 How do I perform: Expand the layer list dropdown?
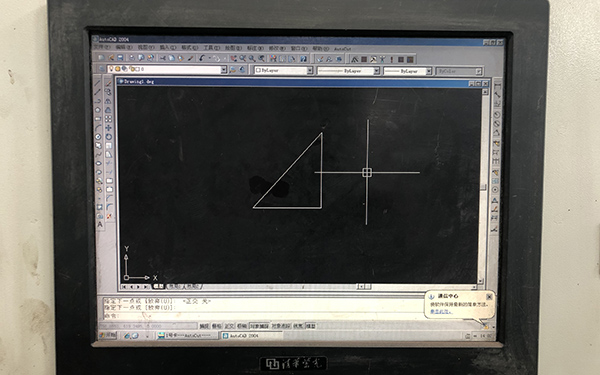pos(224,70)
